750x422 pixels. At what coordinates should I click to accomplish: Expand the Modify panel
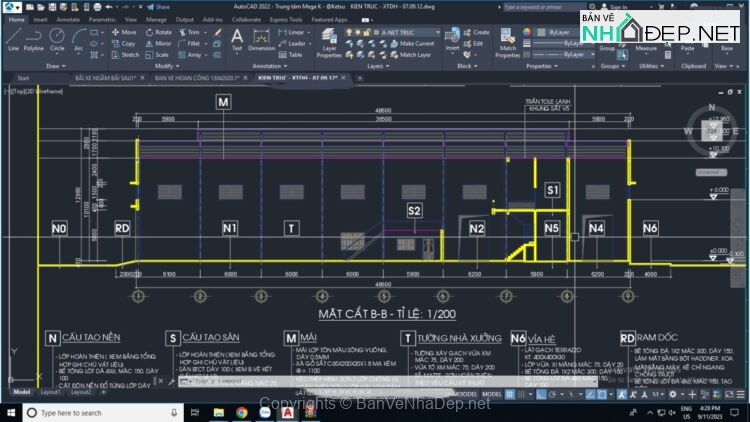pos(165,65)
